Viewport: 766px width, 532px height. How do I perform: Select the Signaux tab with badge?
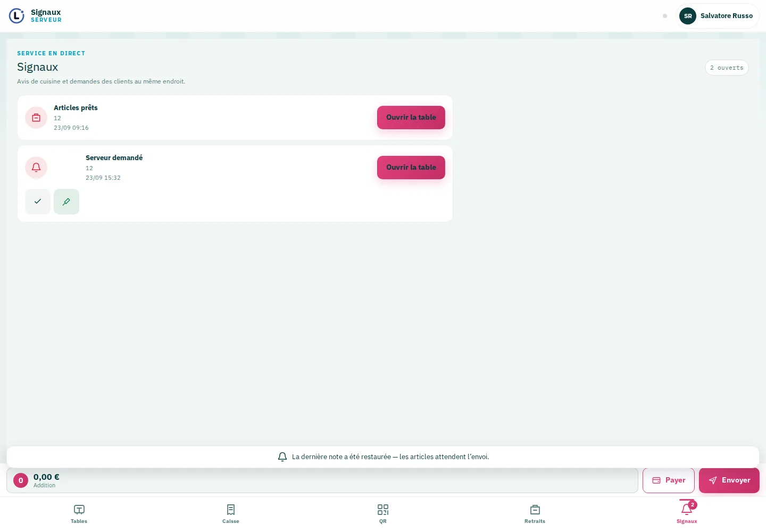tap(687, 514)
